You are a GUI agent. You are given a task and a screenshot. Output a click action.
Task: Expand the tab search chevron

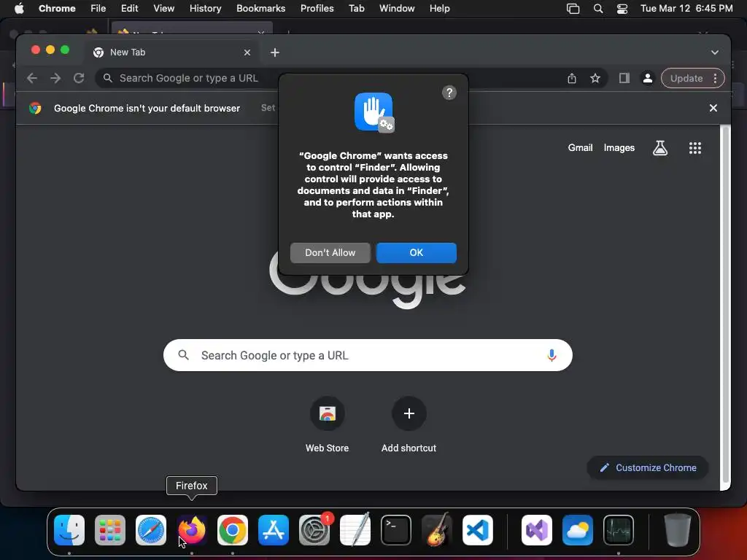(715, 52)
